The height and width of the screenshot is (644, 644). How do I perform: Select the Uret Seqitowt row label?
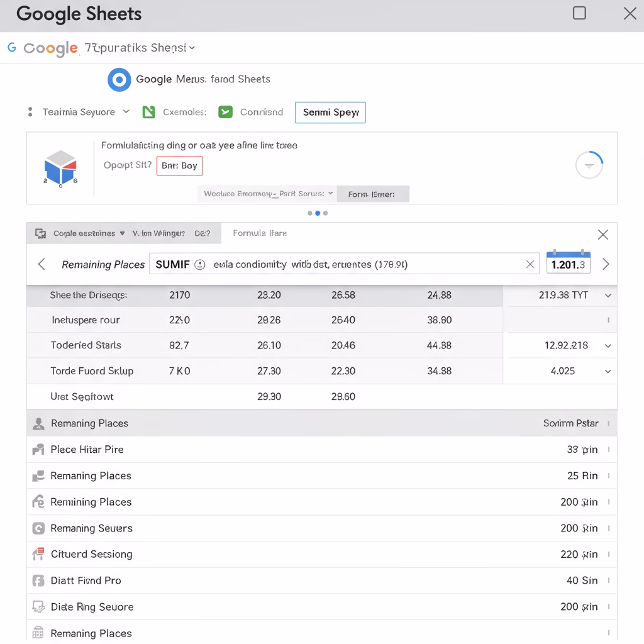[82, 396]
